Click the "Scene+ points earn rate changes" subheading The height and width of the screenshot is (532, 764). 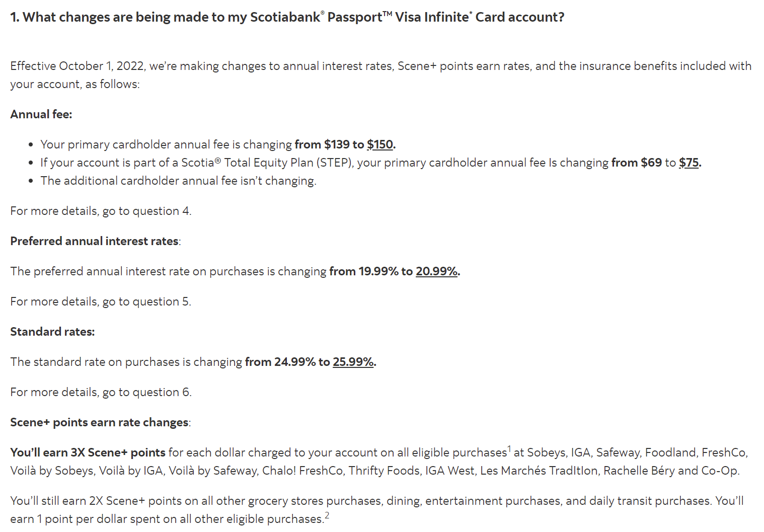coord(100,422)
